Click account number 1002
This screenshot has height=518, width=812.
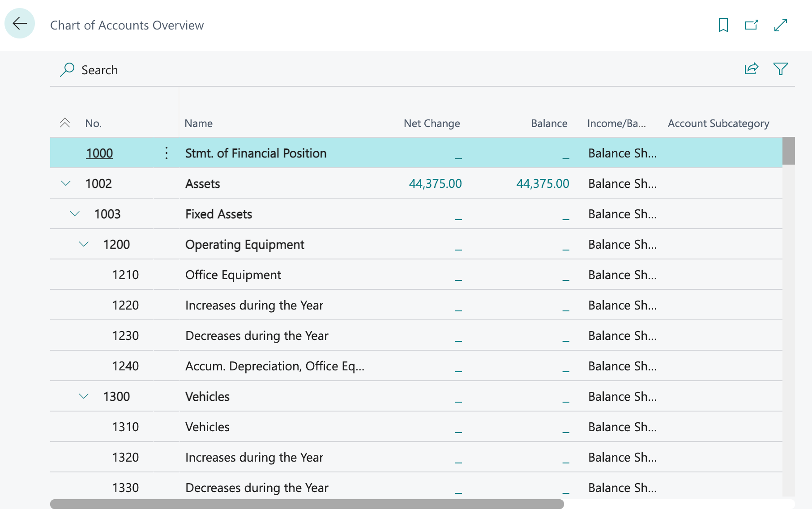coord(98,183)
